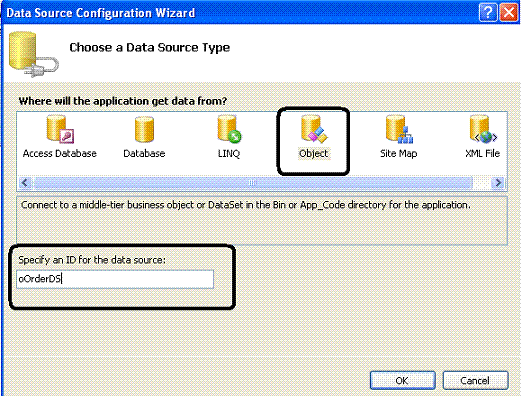
Task: Close the Data Source Configuration Wizard
Action: (509, 13)
